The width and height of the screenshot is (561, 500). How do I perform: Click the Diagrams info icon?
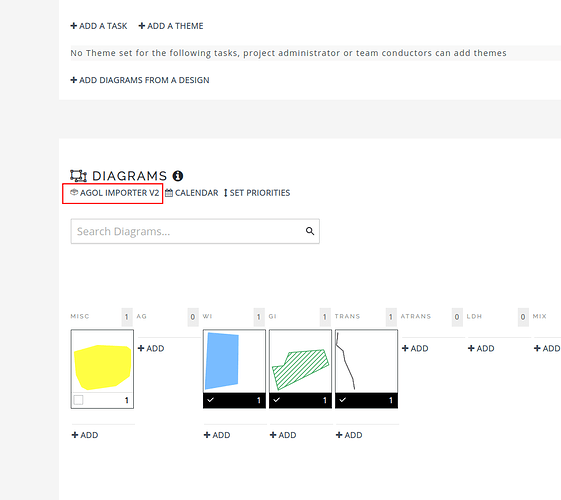pyautogui.click(x=178, y=176)
